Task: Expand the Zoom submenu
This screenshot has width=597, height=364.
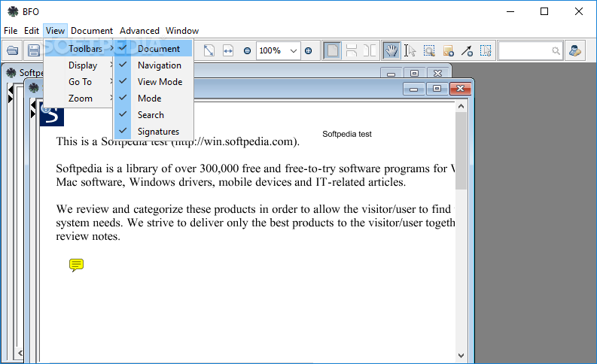Action: coord(79,98)
